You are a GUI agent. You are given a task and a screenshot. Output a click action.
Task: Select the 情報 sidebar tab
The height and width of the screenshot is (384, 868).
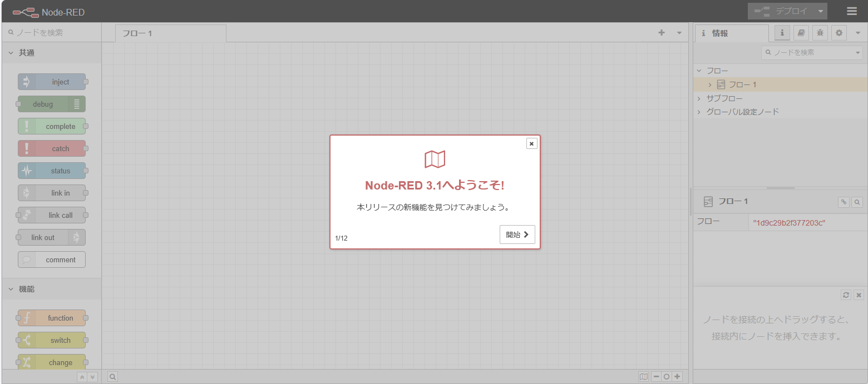732,33
